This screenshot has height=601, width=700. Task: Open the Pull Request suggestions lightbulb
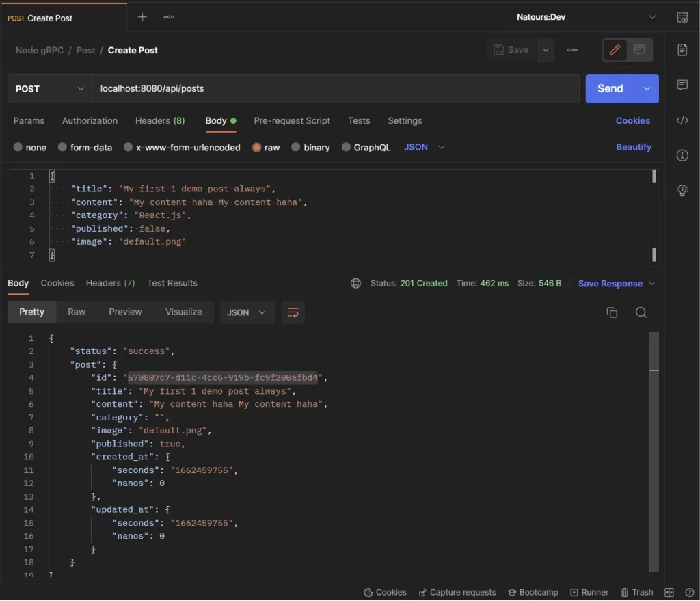pyautogui.click(x=682, y=190)
